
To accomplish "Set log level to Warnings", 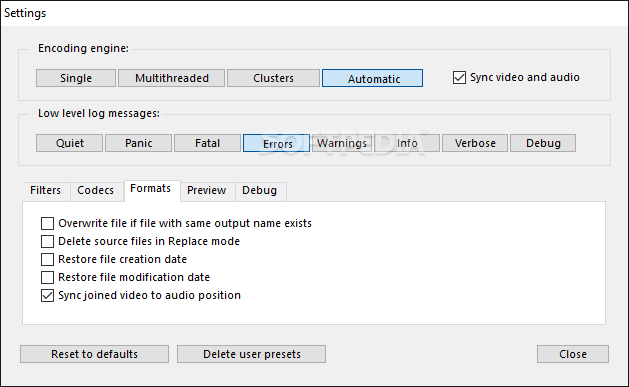I will 342,143.
